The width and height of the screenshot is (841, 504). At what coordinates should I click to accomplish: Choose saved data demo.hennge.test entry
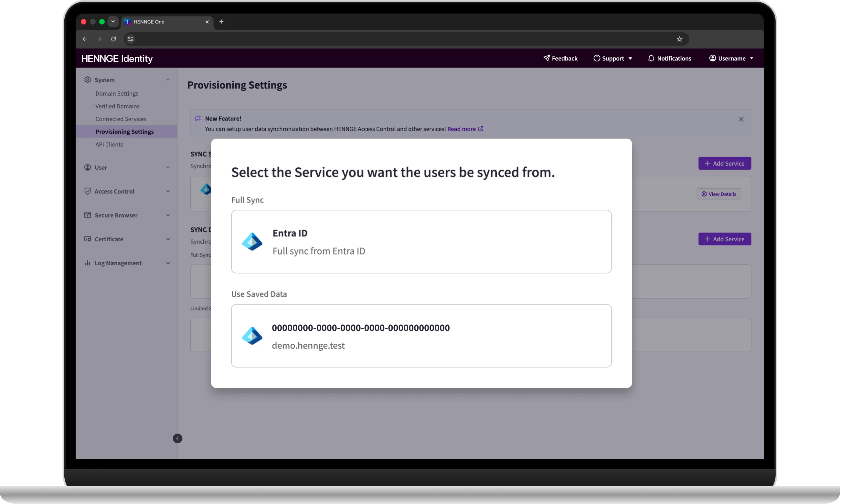[x=421, y=336]
